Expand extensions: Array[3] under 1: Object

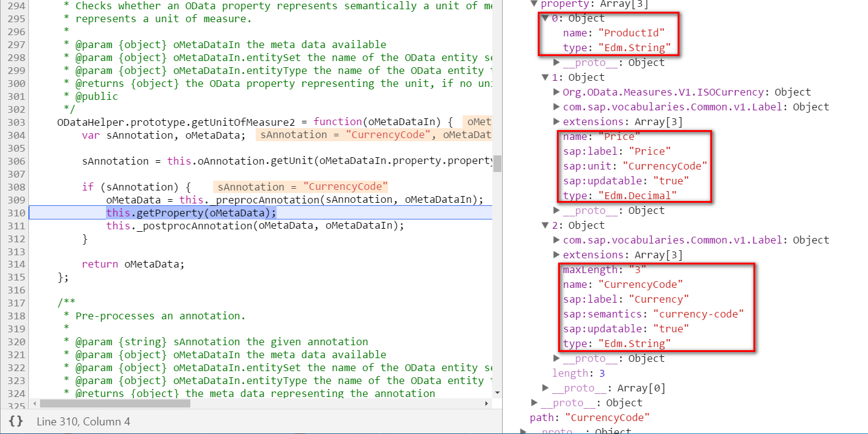[x=556, y=121]
